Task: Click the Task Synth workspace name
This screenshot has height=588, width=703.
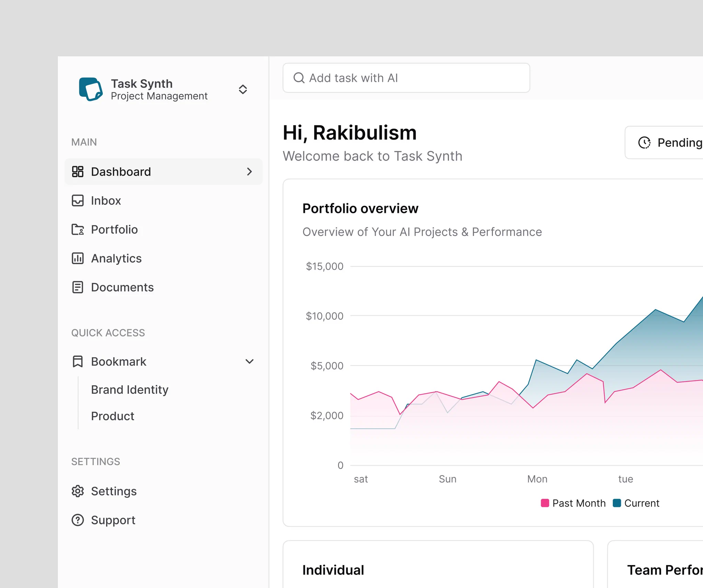Action: 141,84
